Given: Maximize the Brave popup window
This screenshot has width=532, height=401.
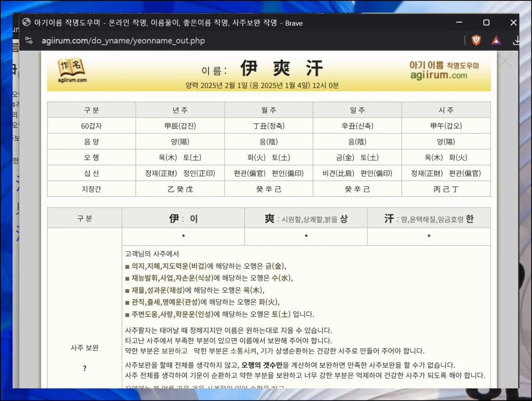Looking at the screenshot, I should tap(486, 23).
